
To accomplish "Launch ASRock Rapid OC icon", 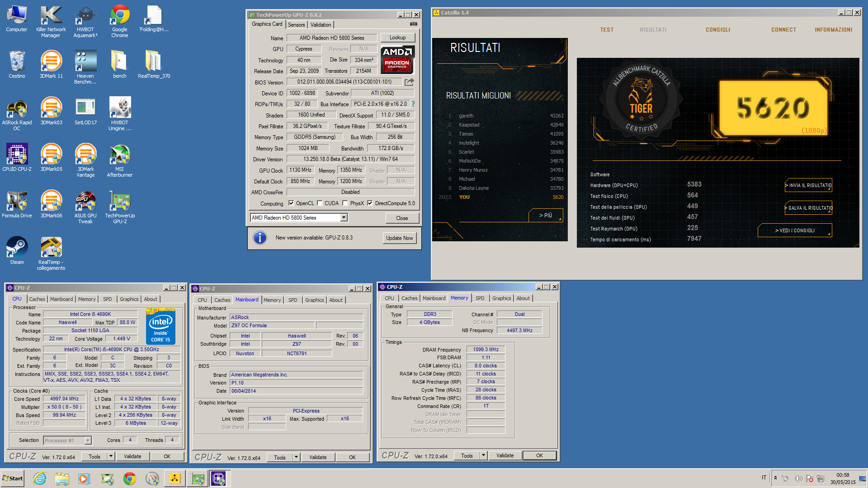I will (17, 114).
